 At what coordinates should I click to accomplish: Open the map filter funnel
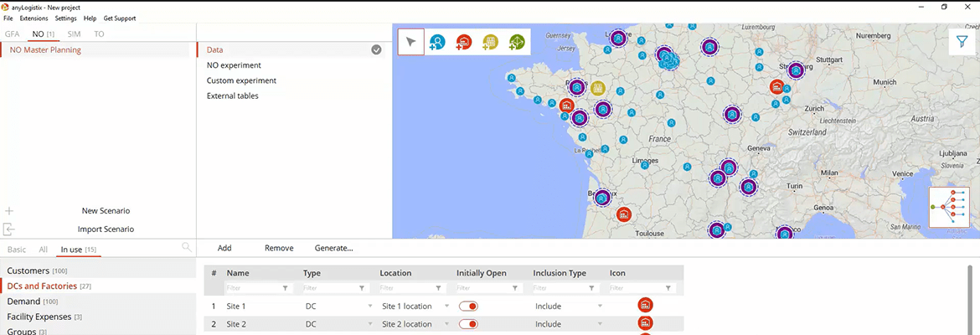(962, 42)
